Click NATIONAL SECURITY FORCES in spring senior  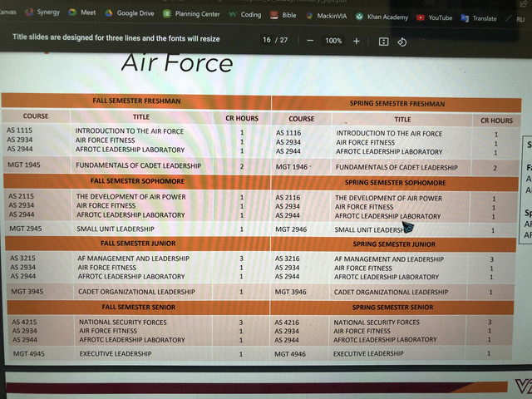pos(377,323)
